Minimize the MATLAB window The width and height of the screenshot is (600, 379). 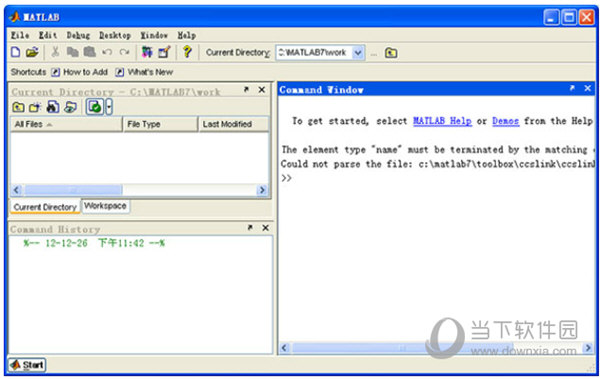tap(551, 17)
